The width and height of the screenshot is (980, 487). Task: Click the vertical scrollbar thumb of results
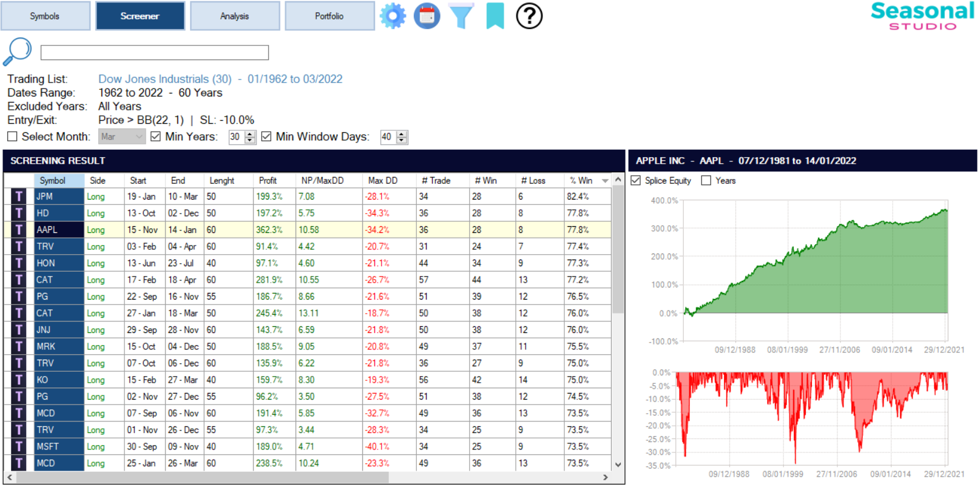[x=618, y=249]
